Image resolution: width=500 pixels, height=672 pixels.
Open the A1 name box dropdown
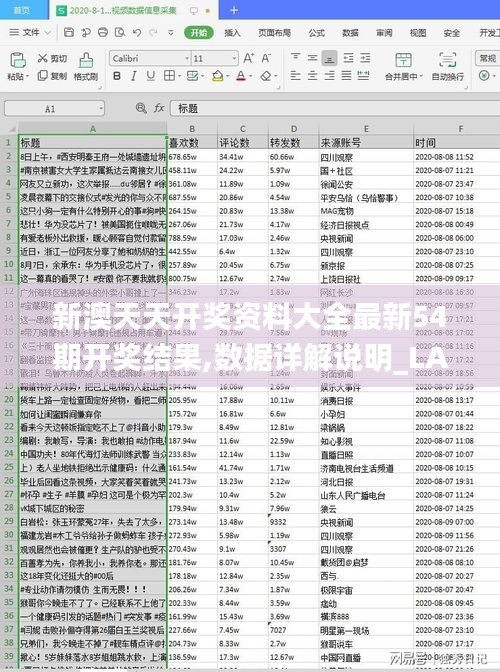click(x=102, y=108)
